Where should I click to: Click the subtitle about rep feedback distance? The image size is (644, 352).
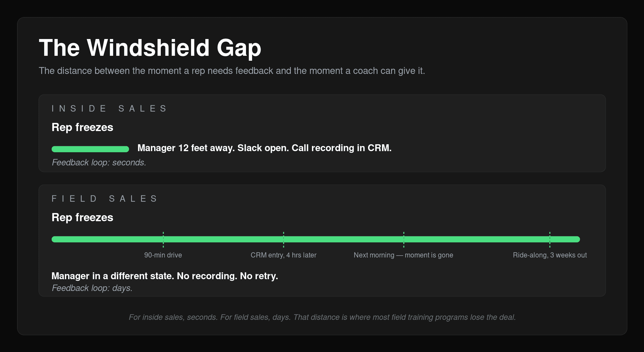[x=232, y=71]
